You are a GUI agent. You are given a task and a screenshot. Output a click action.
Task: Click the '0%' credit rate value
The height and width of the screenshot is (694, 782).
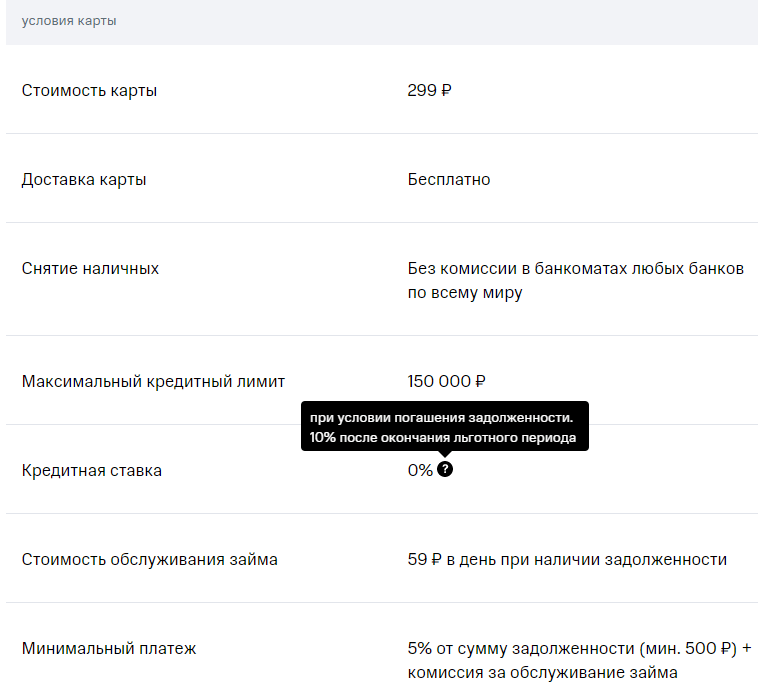[420, 470]
